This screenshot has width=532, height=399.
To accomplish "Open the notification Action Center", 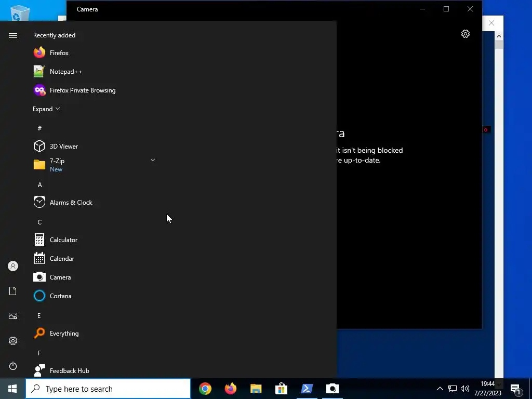I will tap(516, 389).
